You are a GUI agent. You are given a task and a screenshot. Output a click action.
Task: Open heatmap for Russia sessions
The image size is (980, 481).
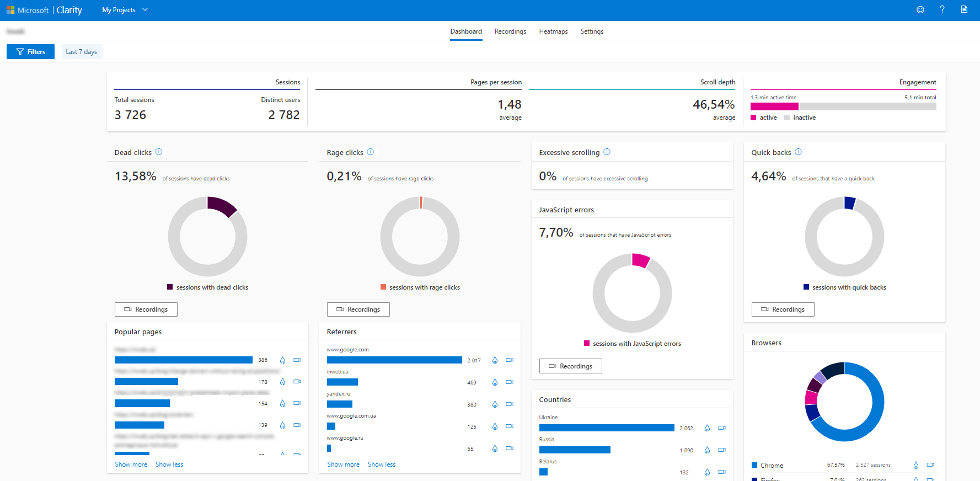[707, 450]
